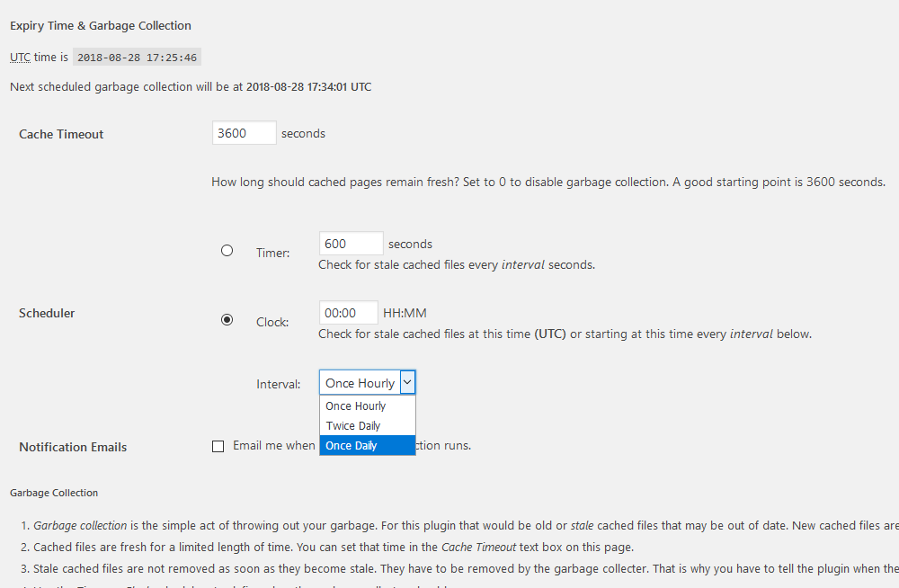Click the 'Interval:' label text

tap(278, 384)
